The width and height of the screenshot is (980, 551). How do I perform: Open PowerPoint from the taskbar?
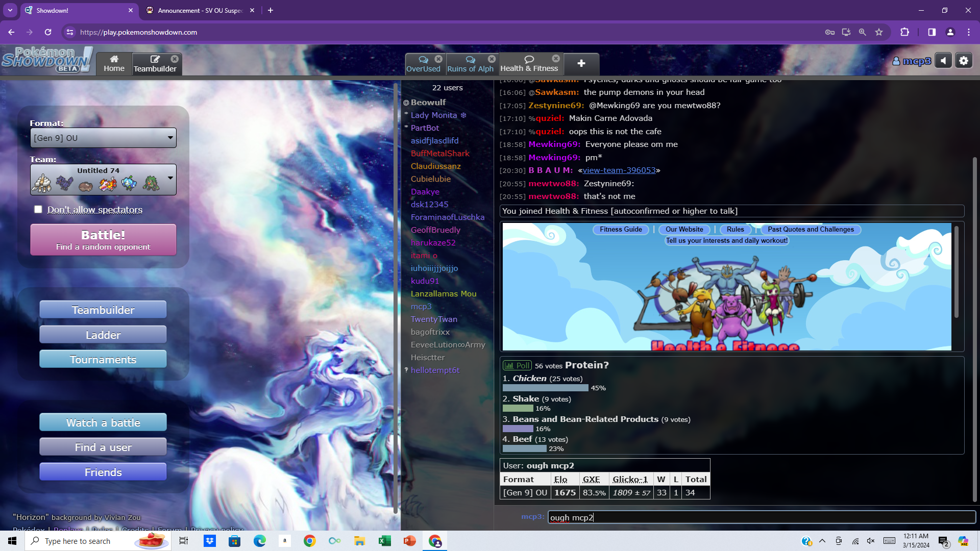pyautogui.click(x=409, y=541)
